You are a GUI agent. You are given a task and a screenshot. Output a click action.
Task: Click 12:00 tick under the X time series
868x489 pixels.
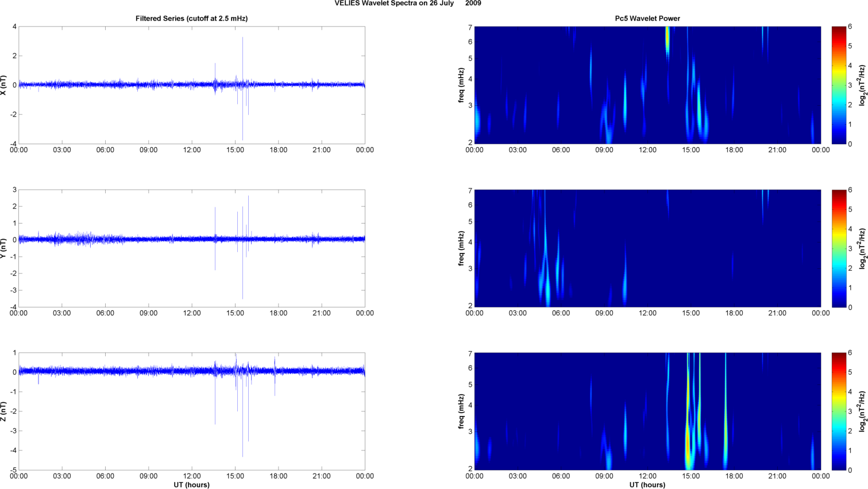[x=192, y=150]
